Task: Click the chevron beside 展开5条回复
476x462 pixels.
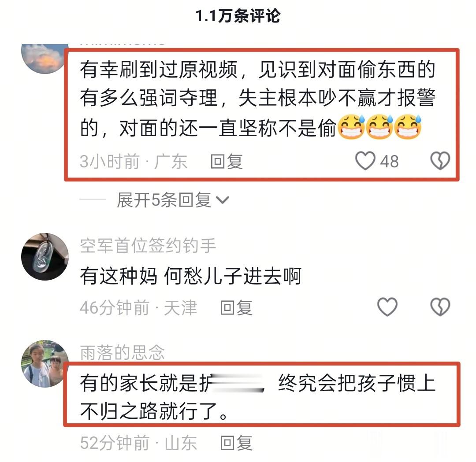Action: click(222, 200)
